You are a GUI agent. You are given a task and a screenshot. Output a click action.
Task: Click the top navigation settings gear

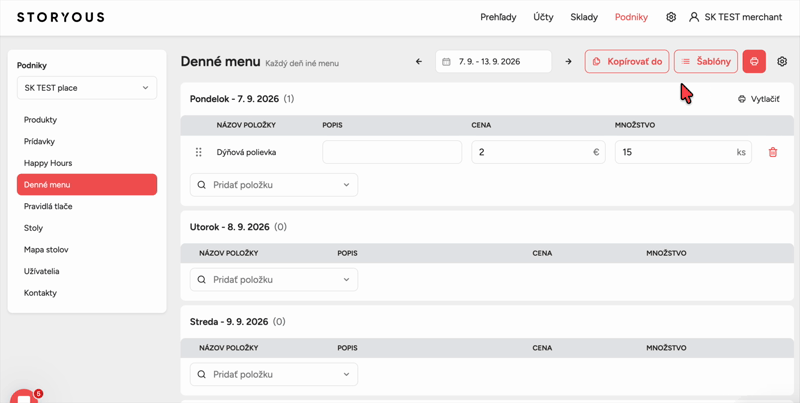[x=671, y=17]
